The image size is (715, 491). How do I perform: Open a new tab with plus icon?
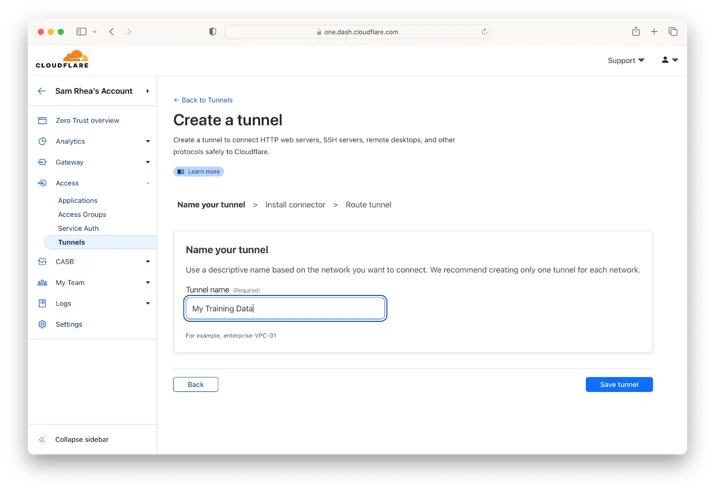654,31
